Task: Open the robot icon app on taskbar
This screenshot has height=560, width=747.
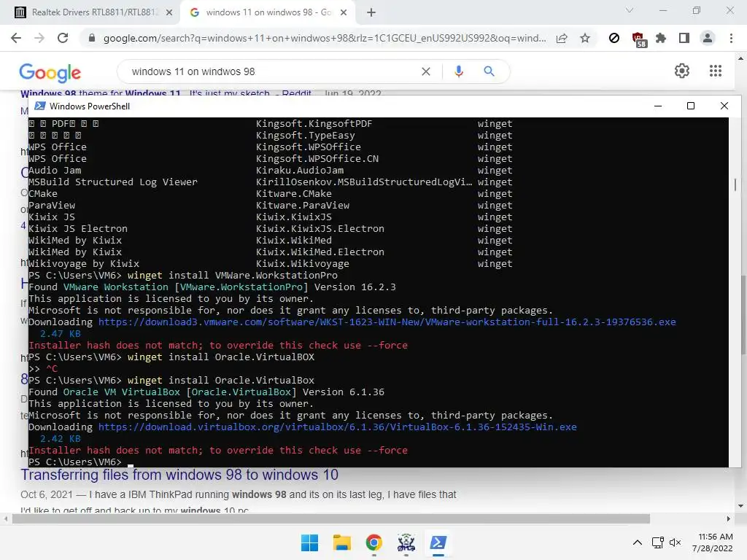Action: pyautogui.click(x=406, y=542)
